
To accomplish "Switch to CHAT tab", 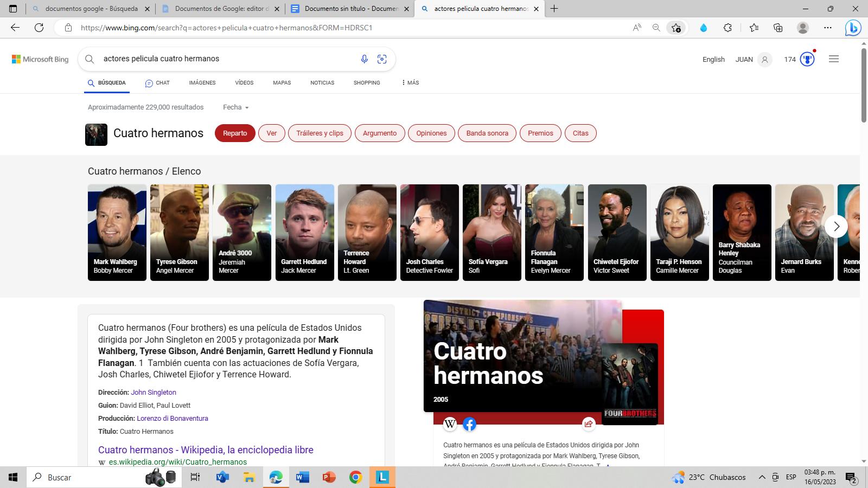I will tap(157, 83).
